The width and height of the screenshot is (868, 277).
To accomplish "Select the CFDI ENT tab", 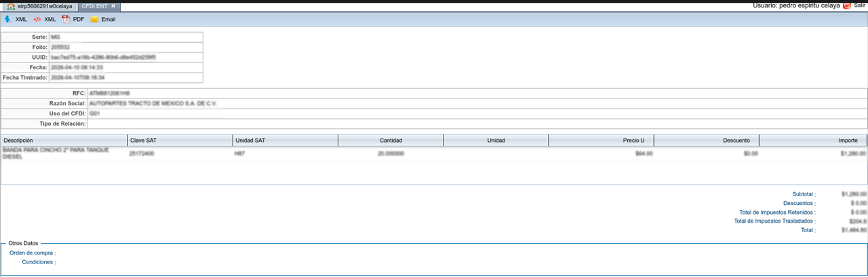I will click(x=94, y=6).
